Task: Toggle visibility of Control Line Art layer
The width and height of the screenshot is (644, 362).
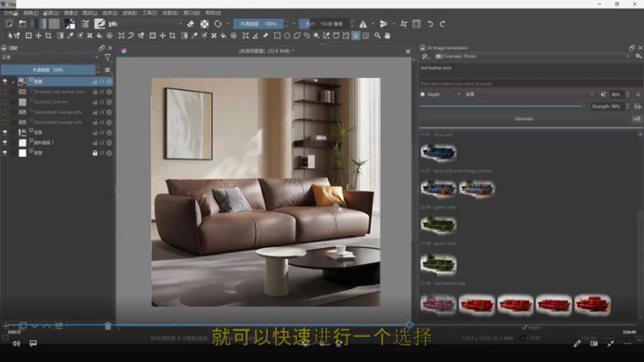Action: point(6,101)
